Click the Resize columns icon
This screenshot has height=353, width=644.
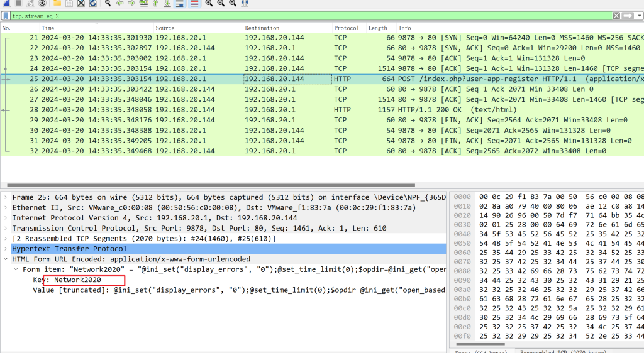244,4
